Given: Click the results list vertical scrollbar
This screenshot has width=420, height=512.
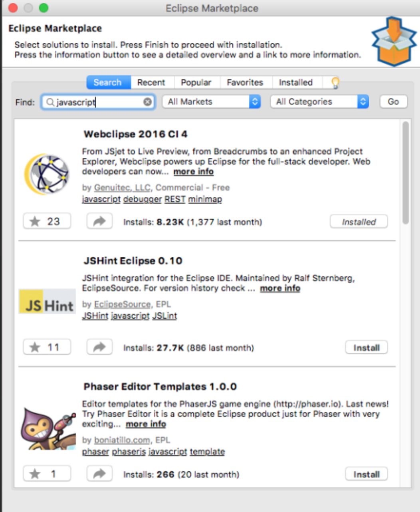Looking at the screenshot, I should 406,173.
